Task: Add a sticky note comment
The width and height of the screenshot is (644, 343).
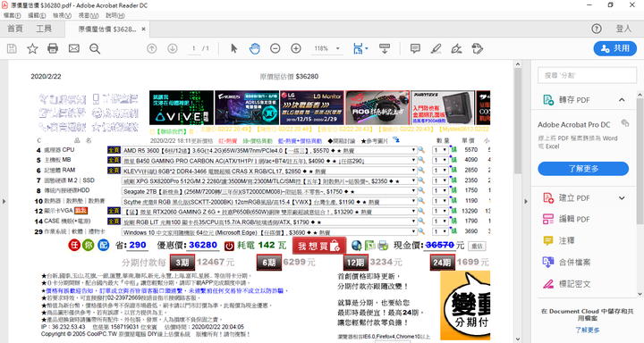Action: coord(415,48)
